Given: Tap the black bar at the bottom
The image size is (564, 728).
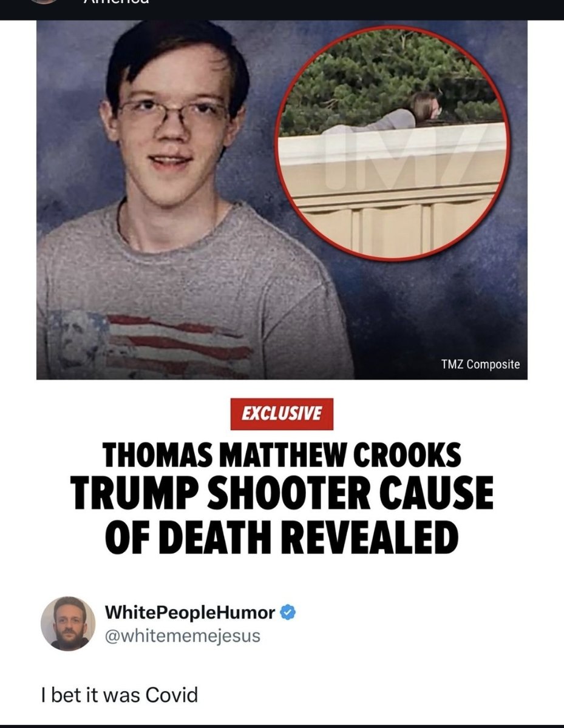Looking at the screenshot, I should (282, 726).
